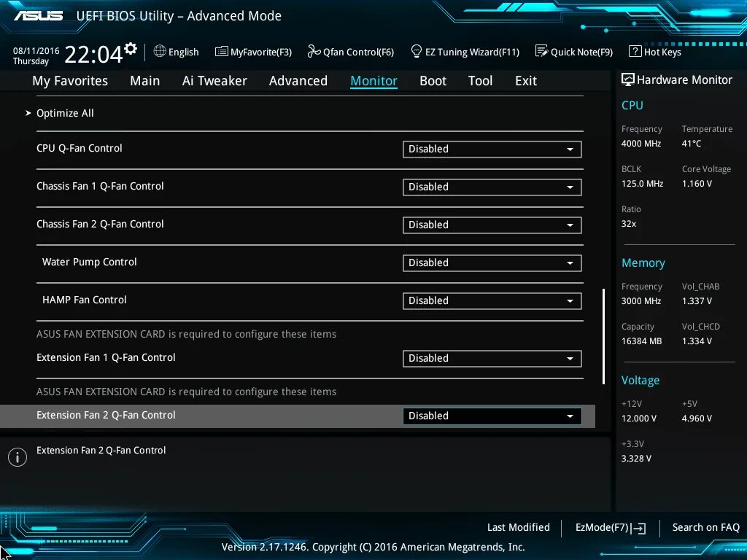Switch to the Exit tab
Image resolution: width=747 pixels, height=560 pixels.
coord(526,81)
